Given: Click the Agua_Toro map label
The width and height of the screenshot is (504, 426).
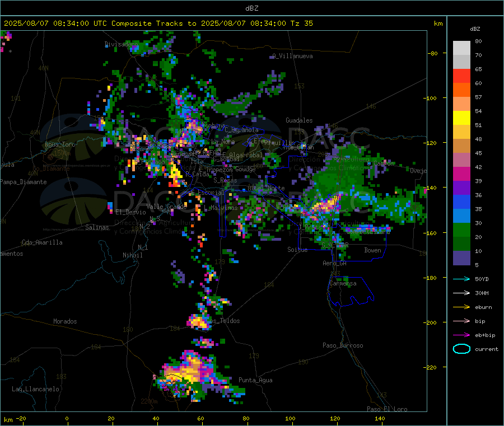Looking at the screenshot, I should click(60, 144).
